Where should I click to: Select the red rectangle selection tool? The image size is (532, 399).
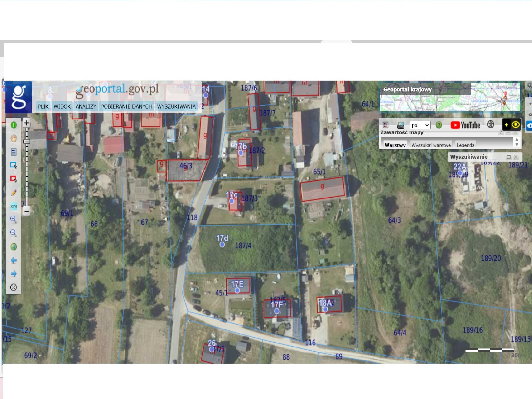point(14,179)
